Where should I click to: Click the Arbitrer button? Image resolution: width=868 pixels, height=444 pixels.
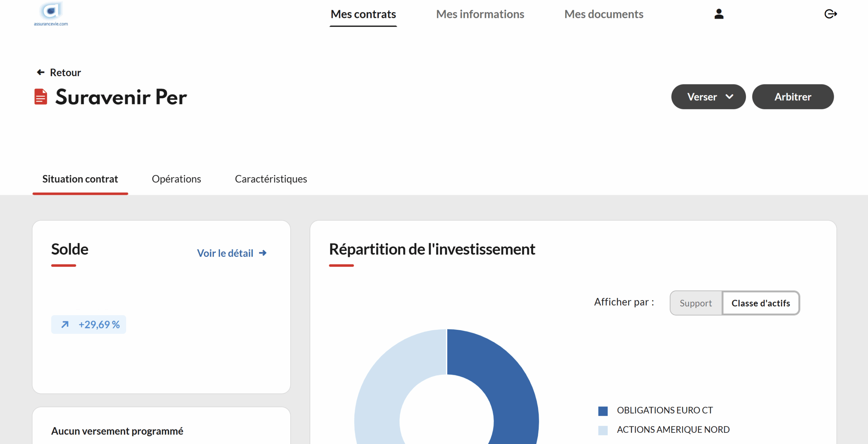point(793,97)
